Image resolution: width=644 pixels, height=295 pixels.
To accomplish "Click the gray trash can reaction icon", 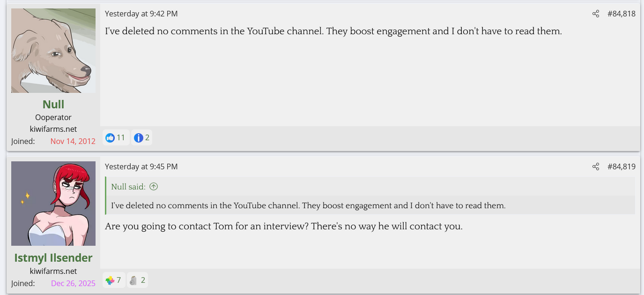I will [x=133, y=280].
